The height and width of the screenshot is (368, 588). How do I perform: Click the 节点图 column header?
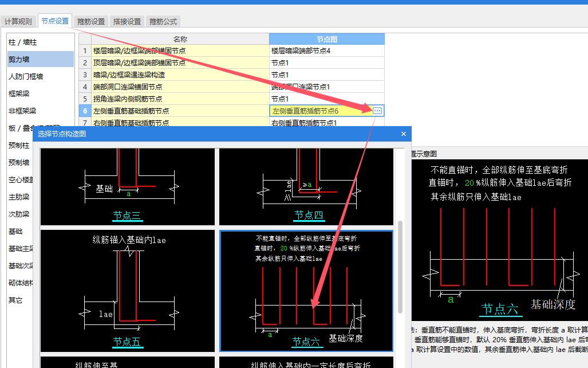coord(326,39)
